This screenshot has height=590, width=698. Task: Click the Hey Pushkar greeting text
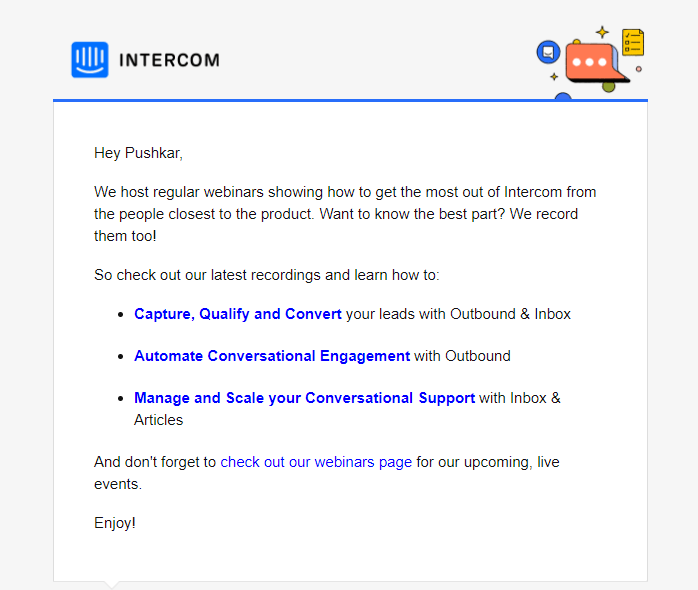138,153
